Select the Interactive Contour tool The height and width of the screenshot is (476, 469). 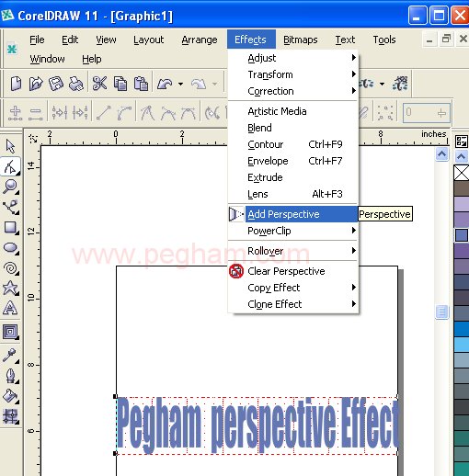coord(10,332)
